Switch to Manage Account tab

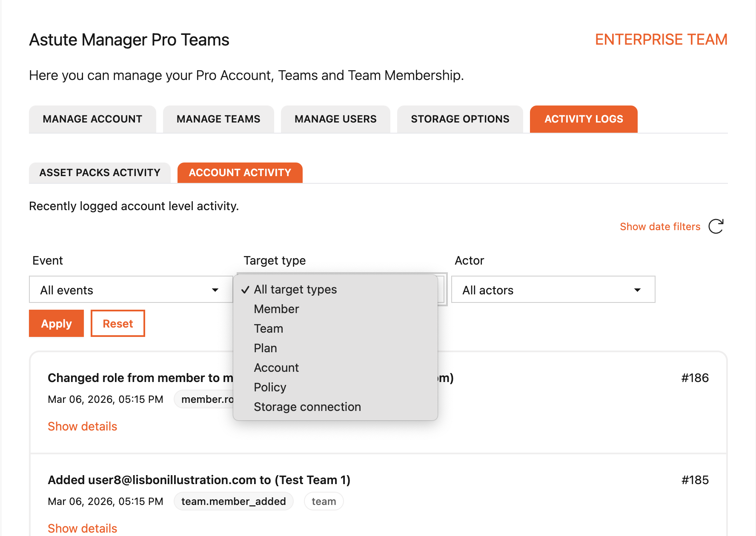pyautogui.click(x=92, y=119)
